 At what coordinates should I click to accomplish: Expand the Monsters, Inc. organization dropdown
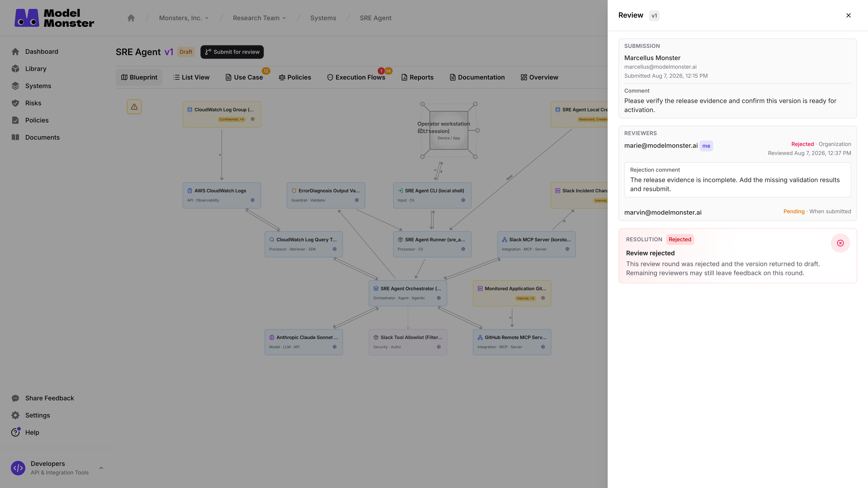tap(184, 18)
